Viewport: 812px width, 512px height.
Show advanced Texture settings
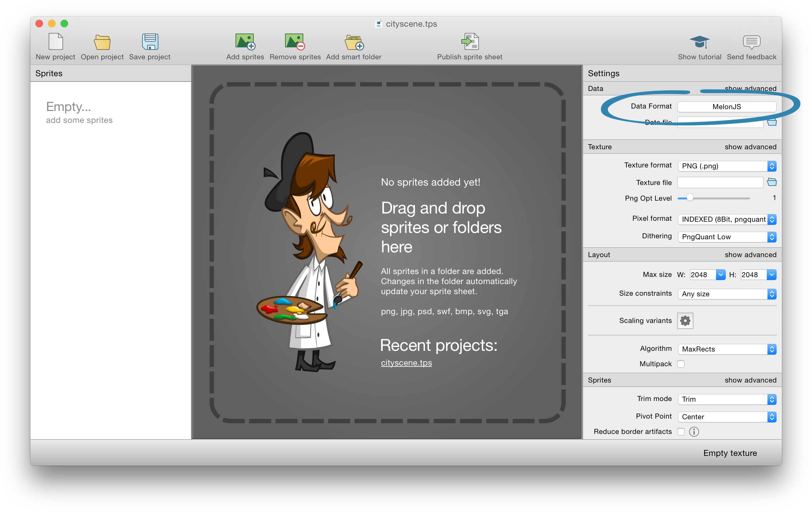(750, 147)
